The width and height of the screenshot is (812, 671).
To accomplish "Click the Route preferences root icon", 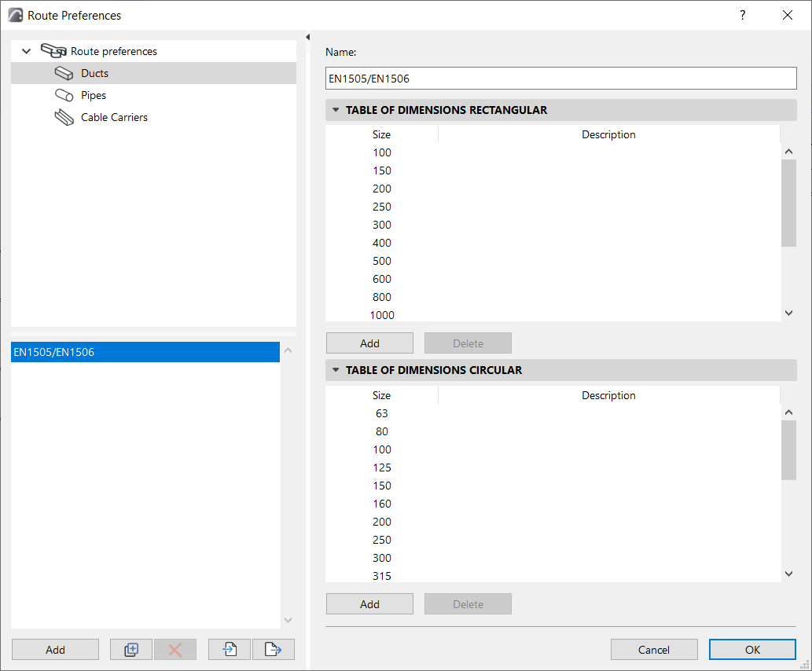I will point(53,51).
